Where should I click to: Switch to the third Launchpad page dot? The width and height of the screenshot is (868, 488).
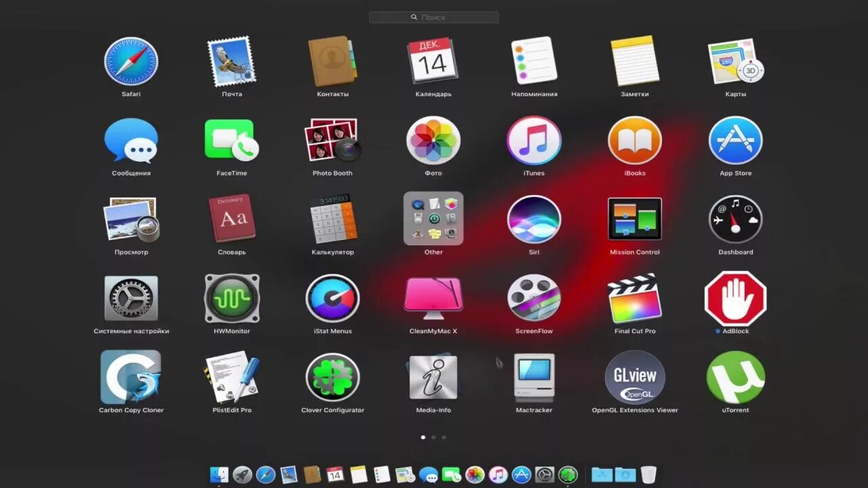443,437
